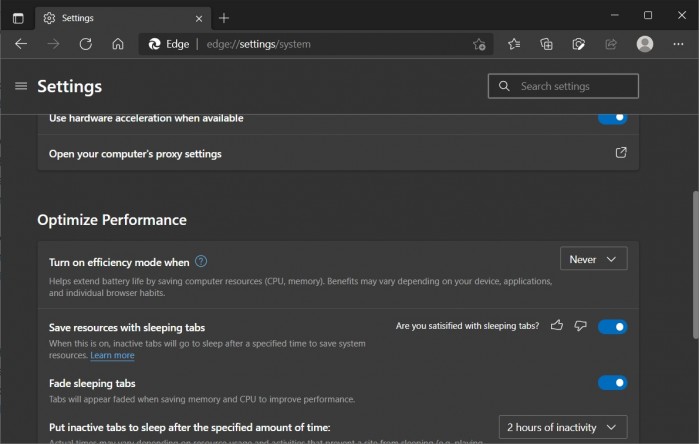700x444 pixels.
Task: Click the browser back arrow
Action: pos(21,44)
